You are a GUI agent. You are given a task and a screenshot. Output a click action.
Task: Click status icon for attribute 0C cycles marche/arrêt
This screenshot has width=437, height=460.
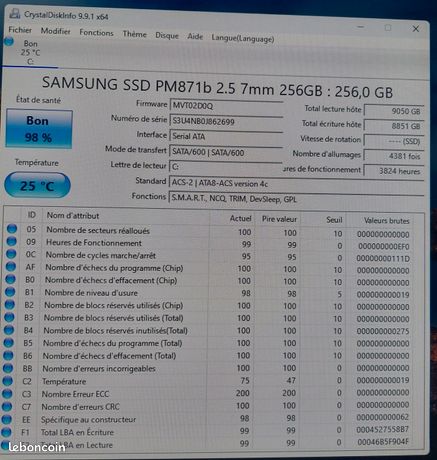11,254
